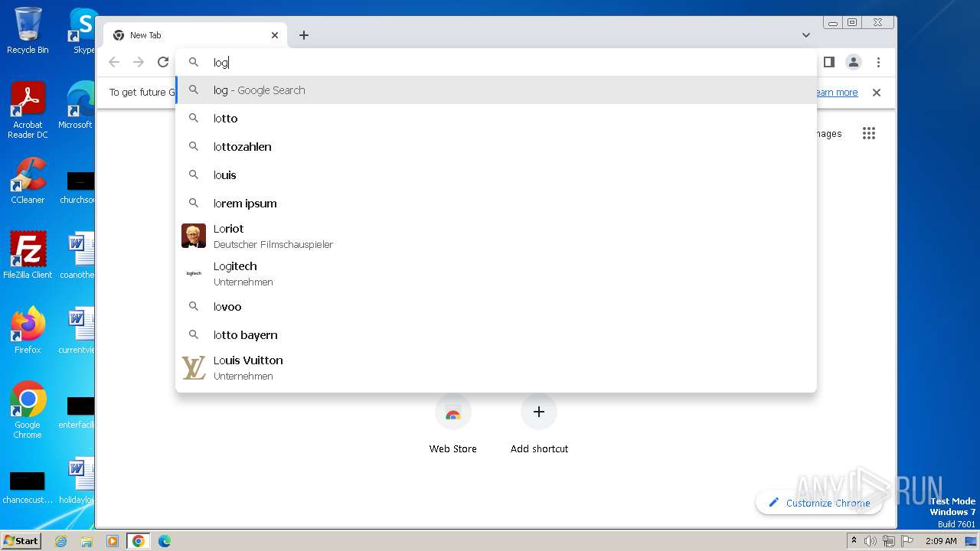Launch Firefox from desktop
Screen dimensions: 980x551
click(28, 331)
